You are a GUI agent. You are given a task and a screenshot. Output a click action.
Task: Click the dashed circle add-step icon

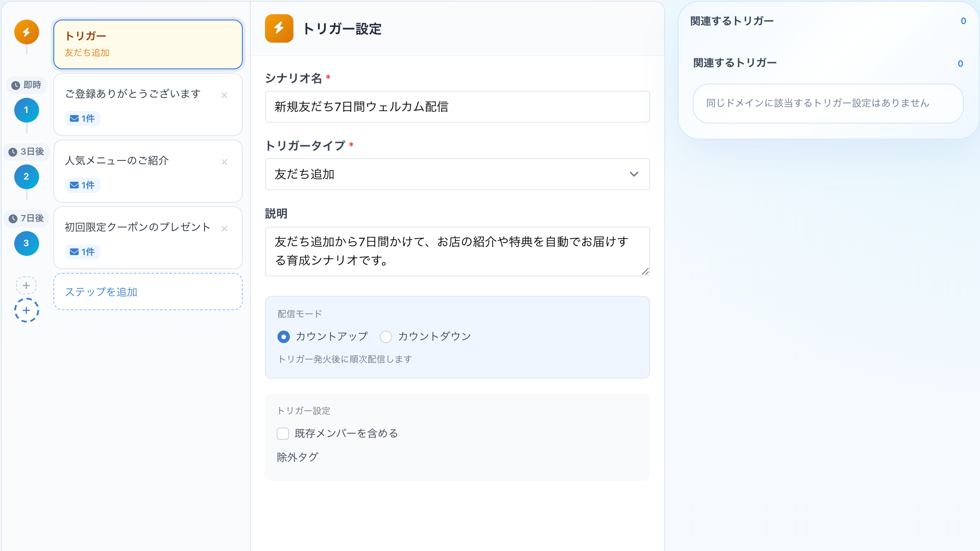(x=27, y=310)
